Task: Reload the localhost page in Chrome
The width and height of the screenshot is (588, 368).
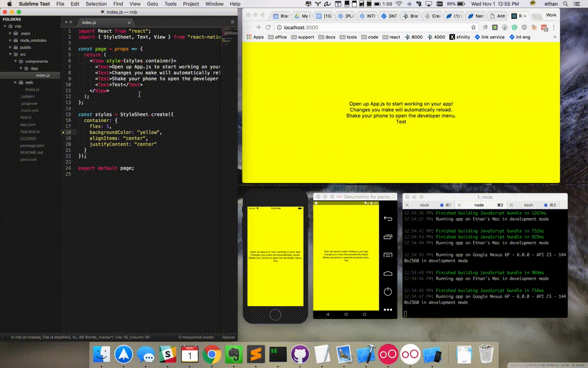Action: 268,28
